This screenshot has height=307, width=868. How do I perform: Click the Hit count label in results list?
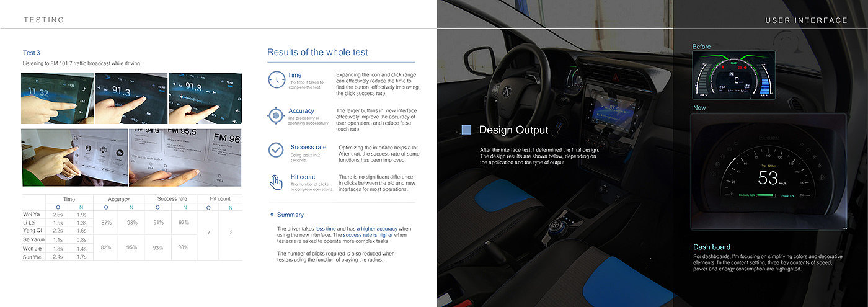pos(303,177)
